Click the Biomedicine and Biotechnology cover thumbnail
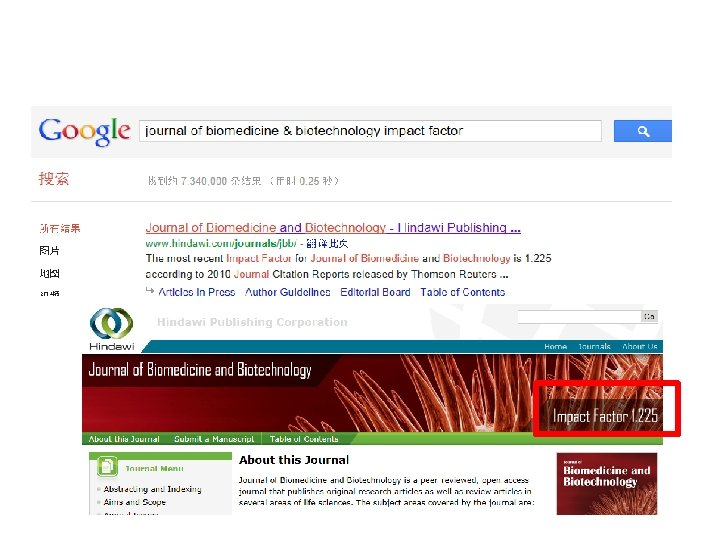Screen dimensions: 720x540 pos(607,484)
